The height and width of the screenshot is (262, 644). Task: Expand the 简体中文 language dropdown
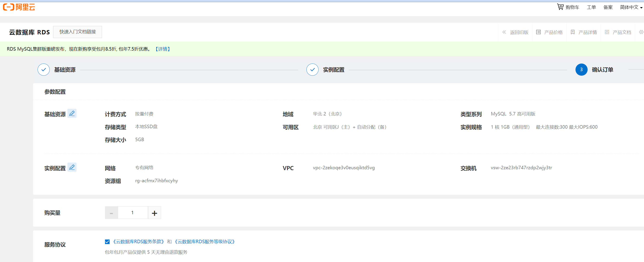[x=631, y=7]
